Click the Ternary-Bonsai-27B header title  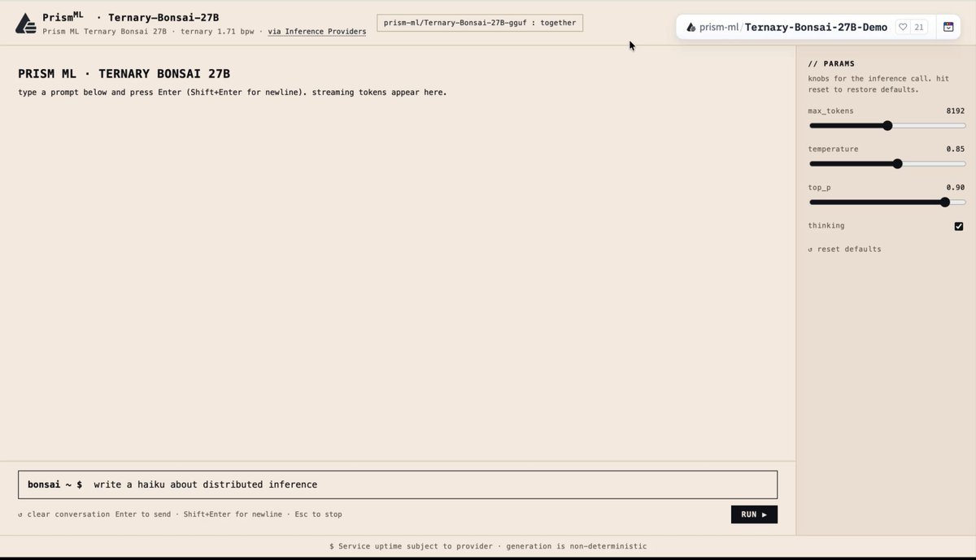(163, 17)
